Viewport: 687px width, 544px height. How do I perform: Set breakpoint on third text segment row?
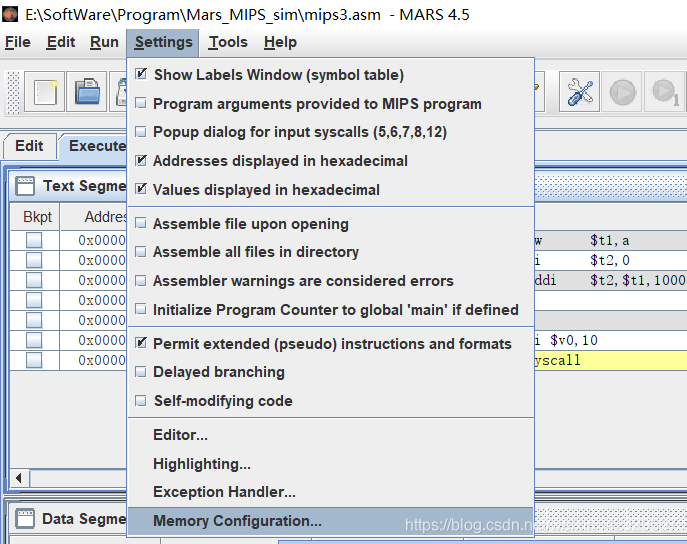coord(34,280)
